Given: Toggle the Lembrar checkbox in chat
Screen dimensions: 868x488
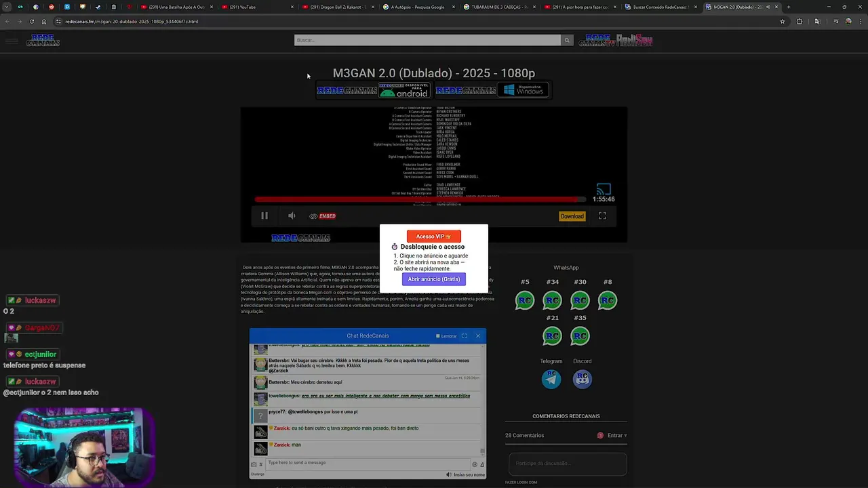Looking at the screenshot, I should 438,336.
